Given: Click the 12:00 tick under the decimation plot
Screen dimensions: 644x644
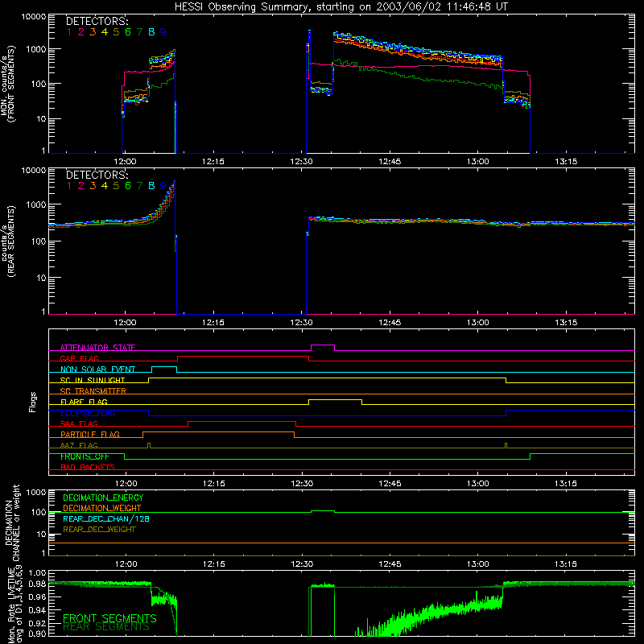Looking at the screenshot, I should [126, 564].
